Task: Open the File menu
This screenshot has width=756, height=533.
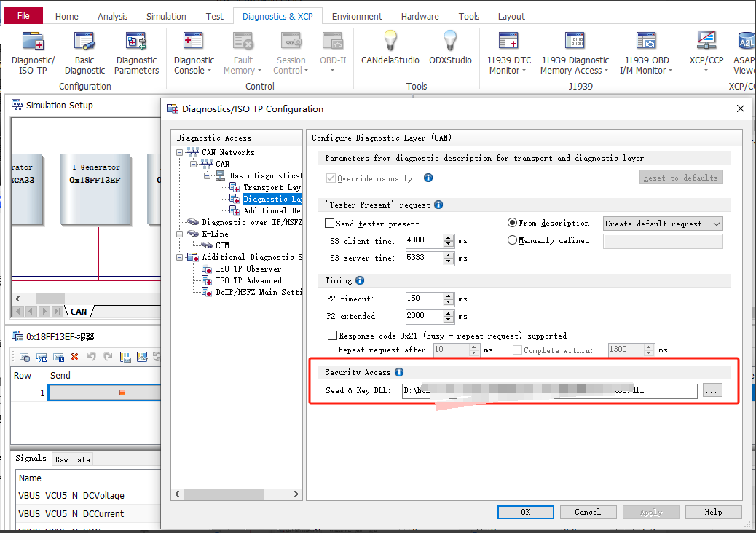Action: pos(23,15)
